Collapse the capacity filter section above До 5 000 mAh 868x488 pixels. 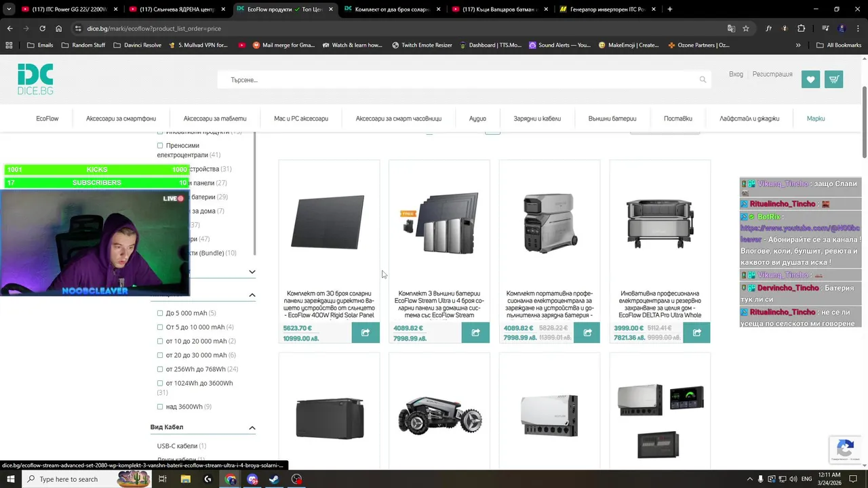point(252,295)
